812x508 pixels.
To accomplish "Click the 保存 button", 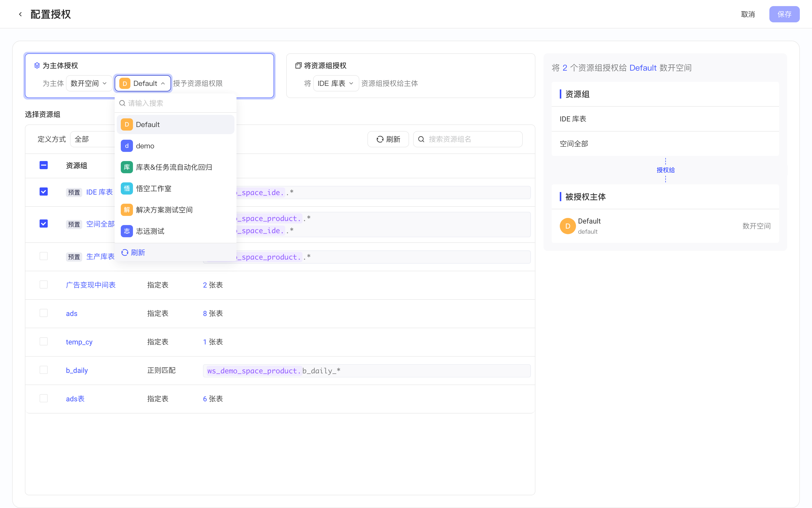I will coord(785,14).
